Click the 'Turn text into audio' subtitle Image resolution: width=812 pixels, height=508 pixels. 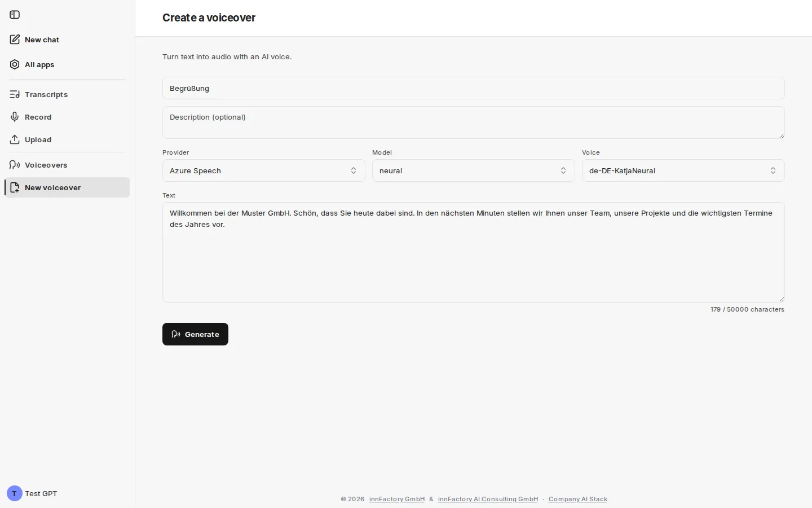(227, 56)
